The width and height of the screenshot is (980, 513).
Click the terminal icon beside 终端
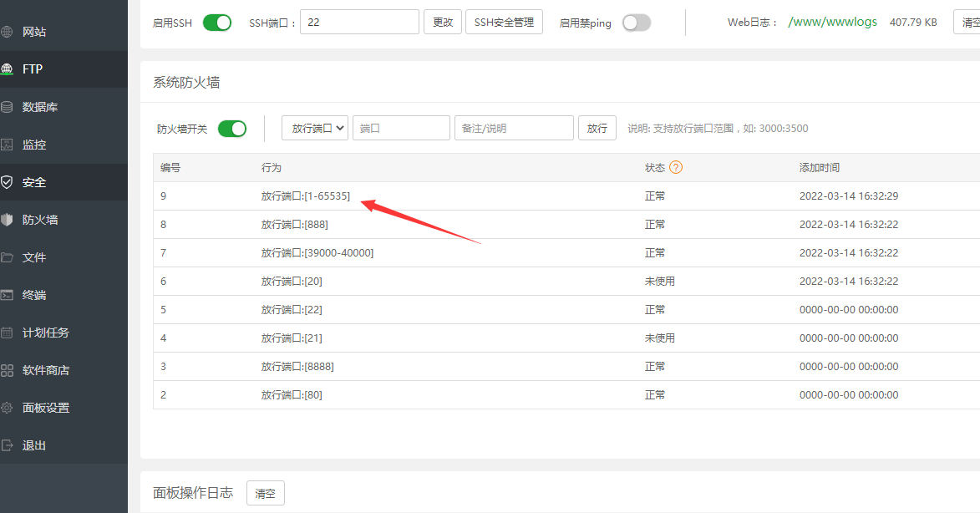coord(7,295)
